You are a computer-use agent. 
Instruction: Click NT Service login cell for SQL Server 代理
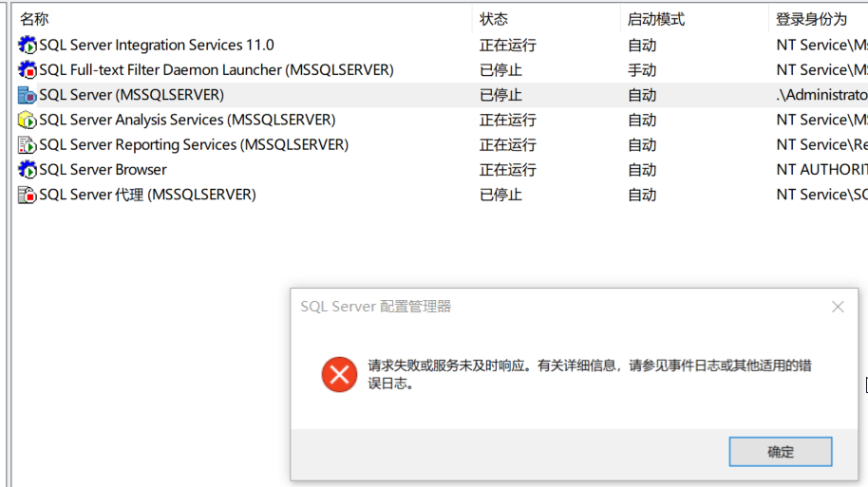(x=822, y=195)
